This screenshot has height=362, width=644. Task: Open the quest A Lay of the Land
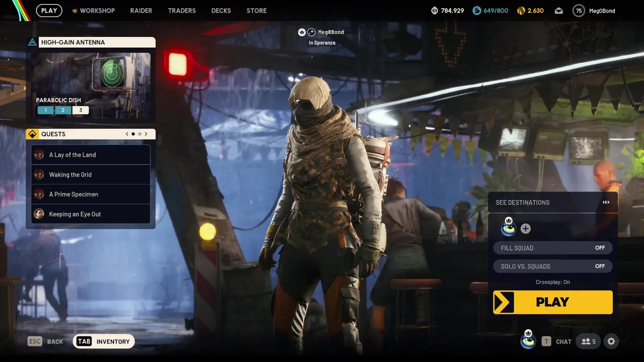coord(91,155)
